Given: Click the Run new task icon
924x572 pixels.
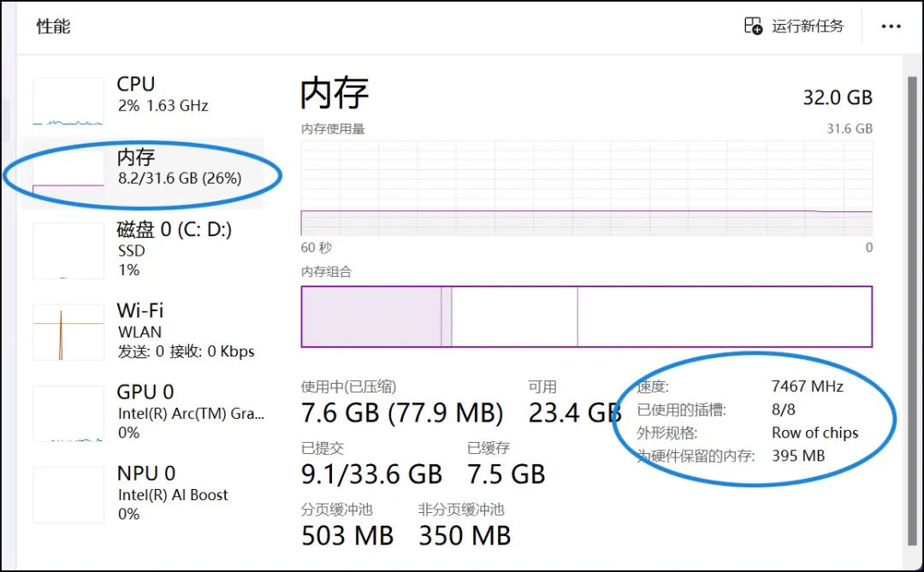Looking at the screenshot, I should tap(753, 26).
